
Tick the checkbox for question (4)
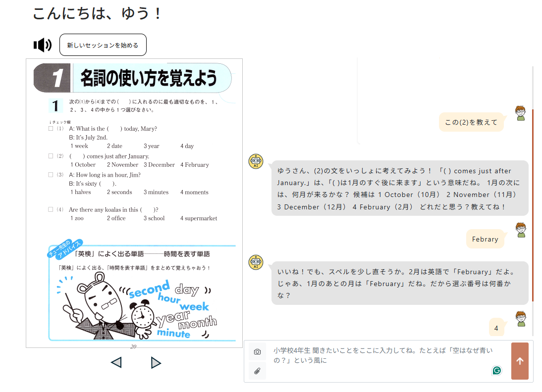(51, 209)
